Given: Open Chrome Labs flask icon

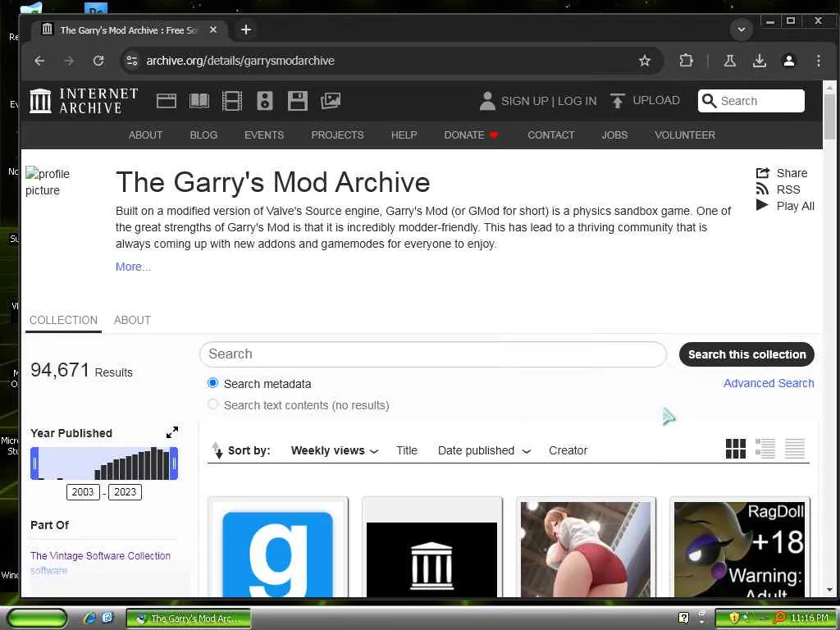Looking at the screenshot, I should (x=729, y=61).
